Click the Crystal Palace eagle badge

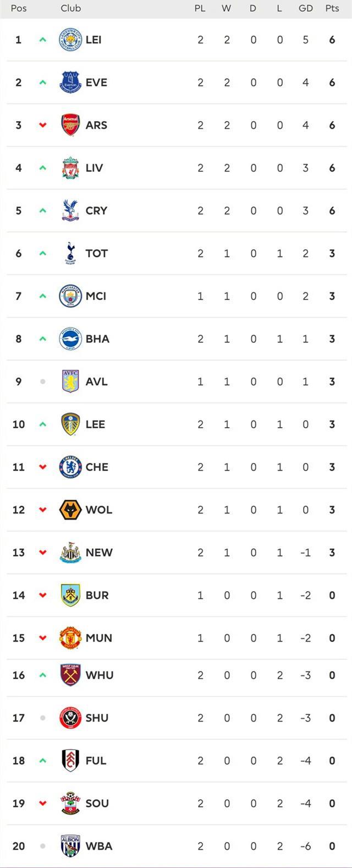point(70,211)
